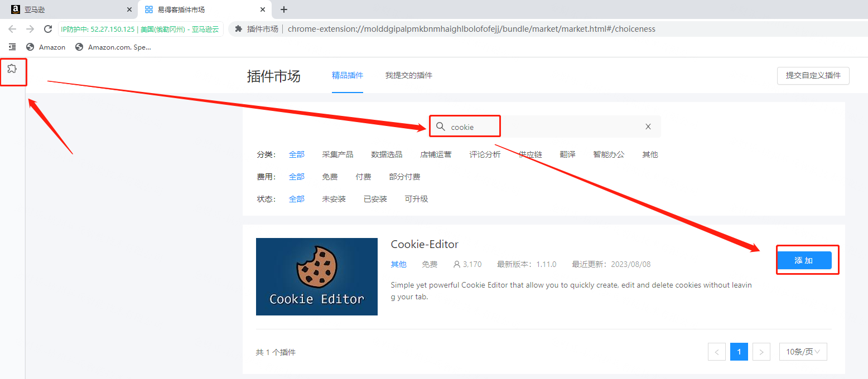The height and width of the screenshot is (379, 868).
Task: Filter status by 可升级
Action: [x=417, y=199]
